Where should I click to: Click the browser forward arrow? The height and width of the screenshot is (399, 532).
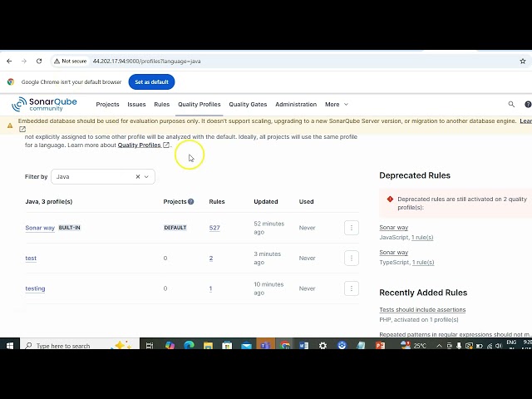point(24,61)
